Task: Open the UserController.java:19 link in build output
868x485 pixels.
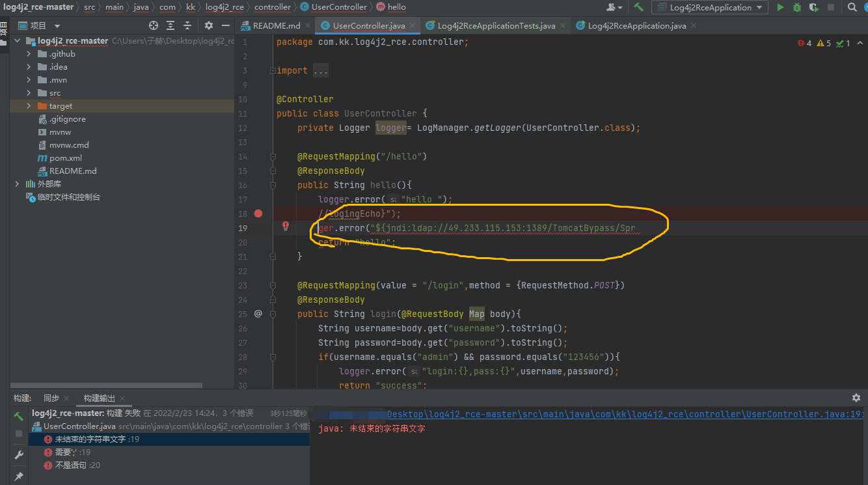Action: [625, 414]
